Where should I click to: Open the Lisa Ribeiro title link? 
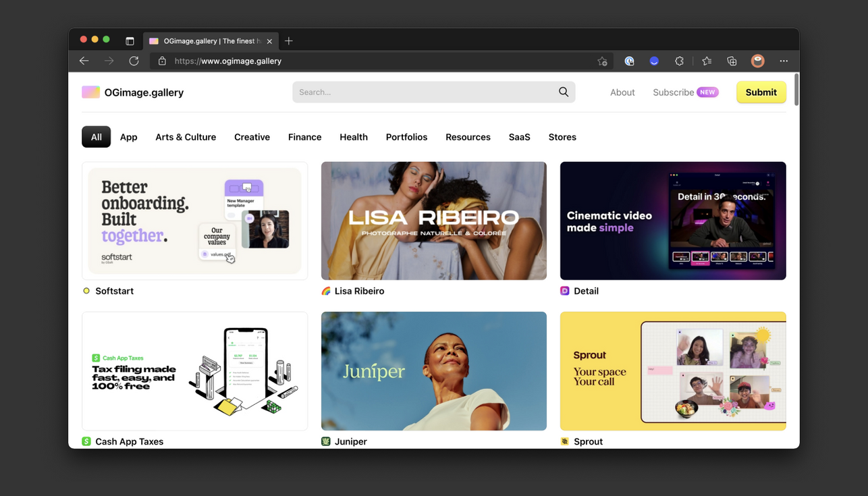359,291
